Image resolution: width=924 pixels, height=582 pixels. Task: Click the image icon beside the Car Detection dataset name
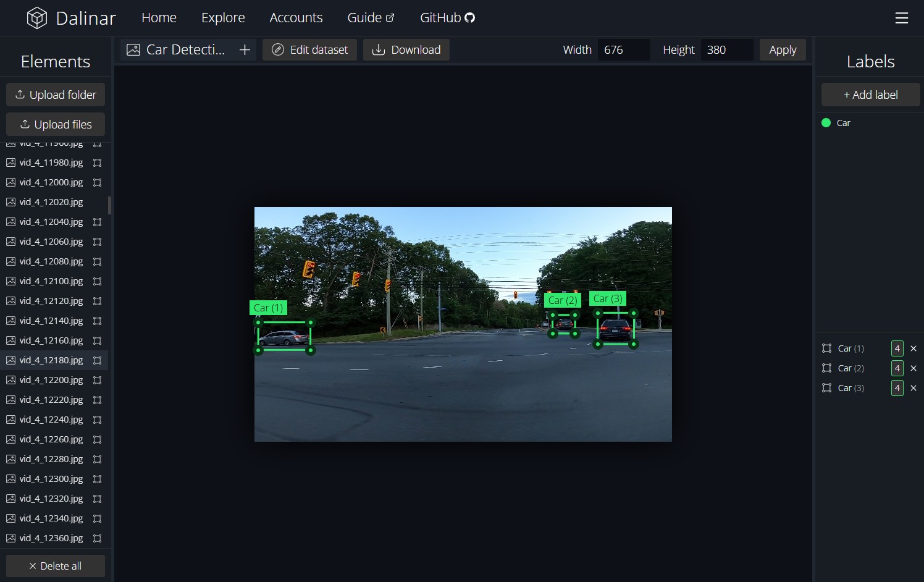pos(133,49)
